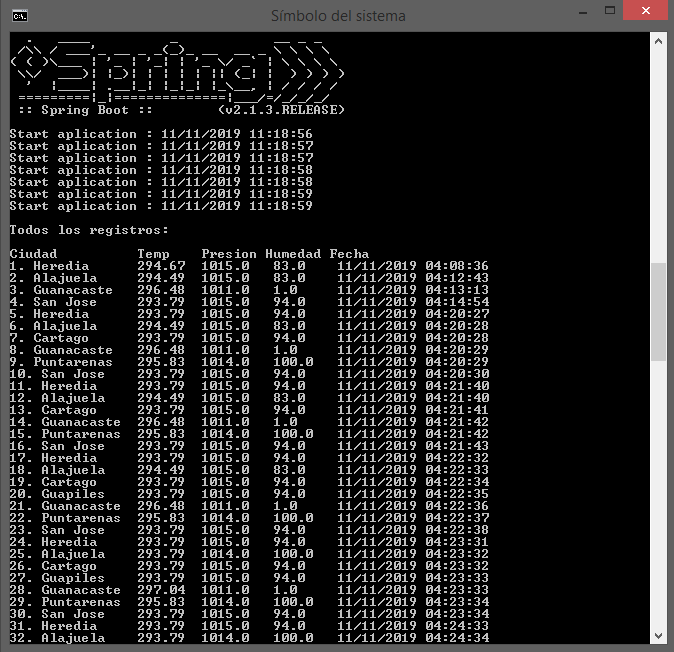Click row '20. Guapiles'
This screenshot has height=652, width=674.
pyautogui.click(x=249, y=494)
